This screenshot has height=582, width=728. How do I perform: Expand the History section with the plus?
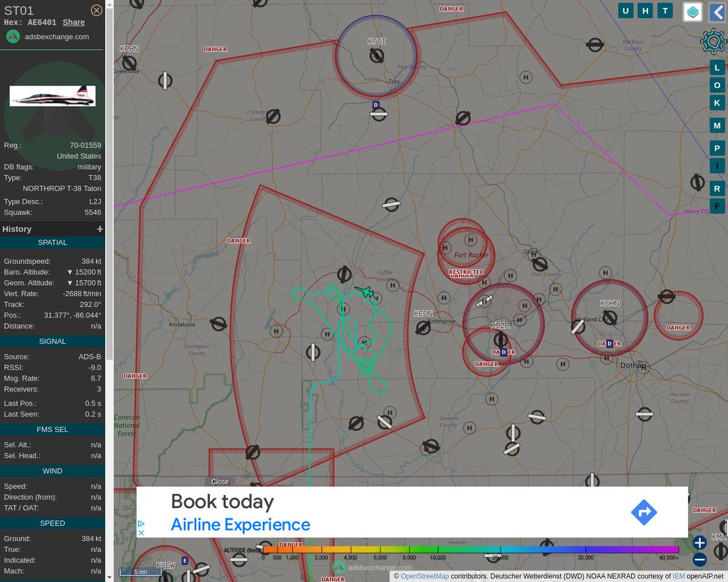click(100, 229)
